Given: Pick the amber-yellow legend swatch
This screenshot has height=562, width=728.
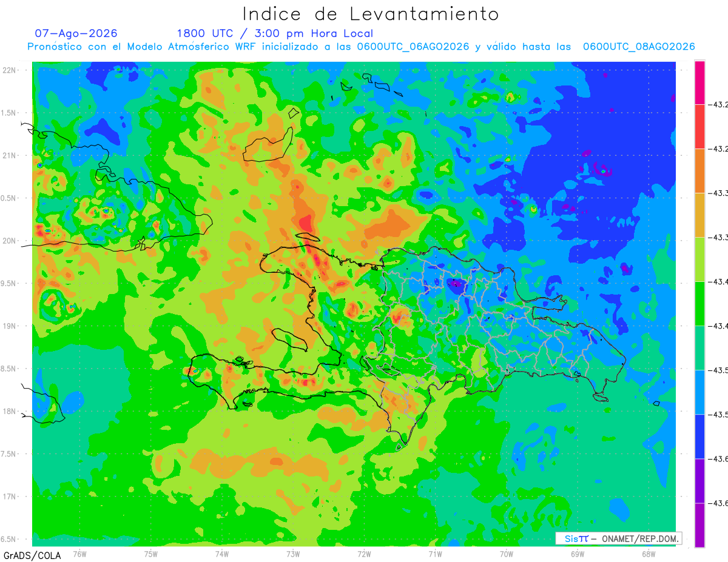Looking at the screenshot, I should point(699,215).
